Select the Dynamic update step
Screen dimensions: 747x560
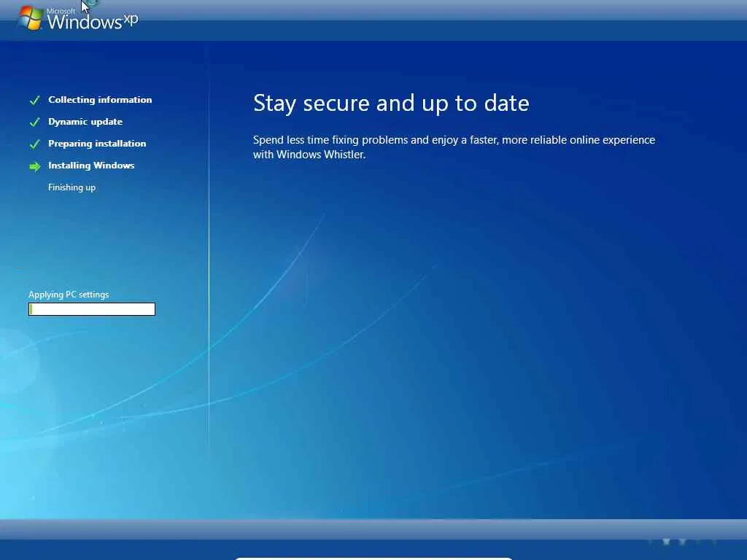[x=85, y=122]
